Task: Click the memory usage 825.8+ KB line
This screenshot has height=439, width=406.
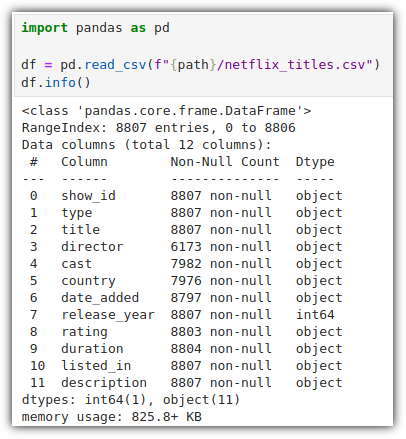Action: [x=112, y=417]
